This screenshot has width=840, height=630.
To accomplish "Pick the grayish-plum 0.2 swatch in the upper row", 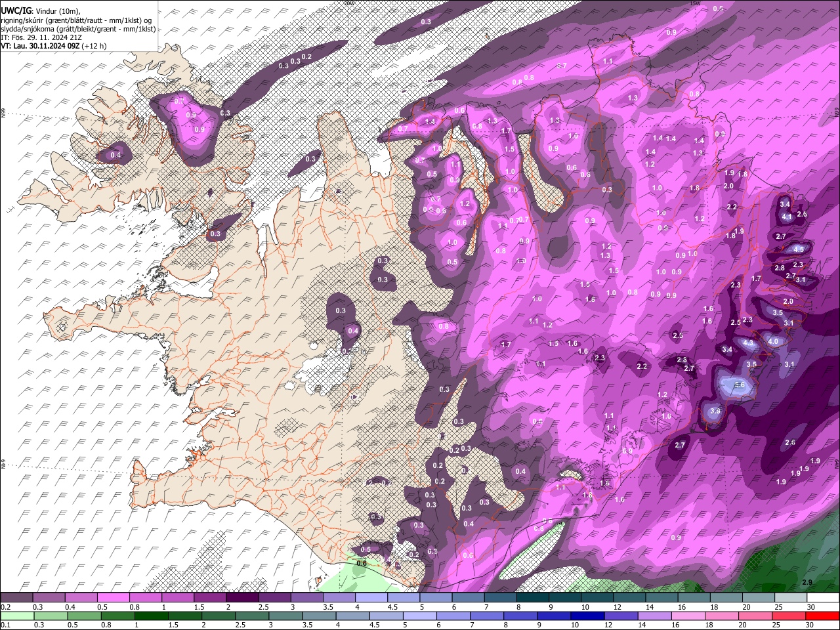I will 17,598.
